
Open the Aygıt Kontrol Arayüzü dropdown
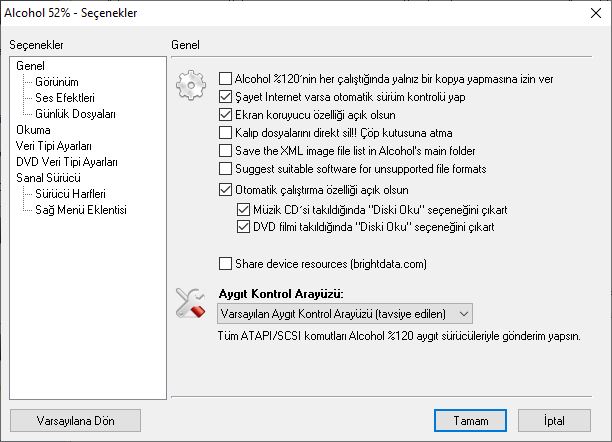(x=345, y=314)
